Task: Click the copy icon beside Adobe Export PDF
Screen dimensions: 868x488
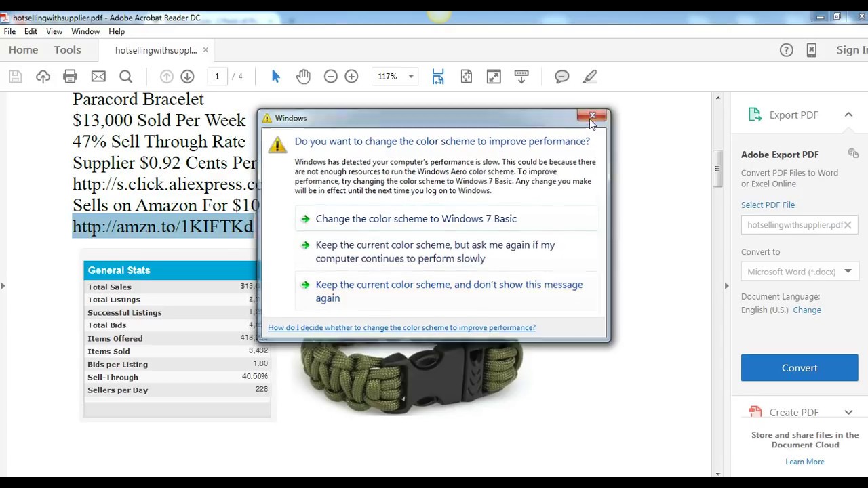Action: pos(853,154)
